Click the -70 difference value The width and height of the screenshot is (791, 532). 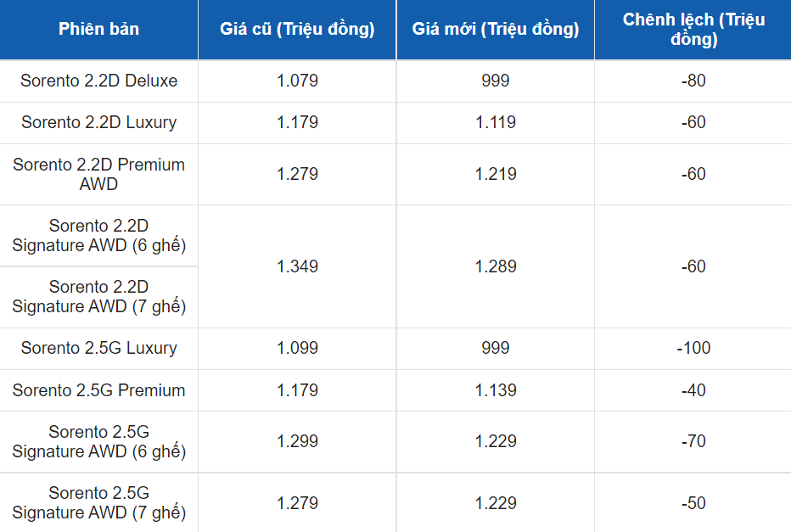693,441
